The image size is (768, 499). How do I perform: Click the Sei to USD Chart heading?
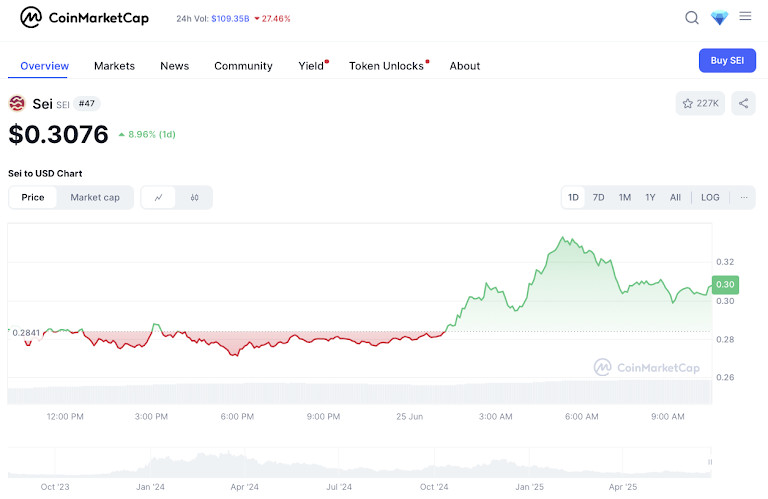click(x=45, y=173)
